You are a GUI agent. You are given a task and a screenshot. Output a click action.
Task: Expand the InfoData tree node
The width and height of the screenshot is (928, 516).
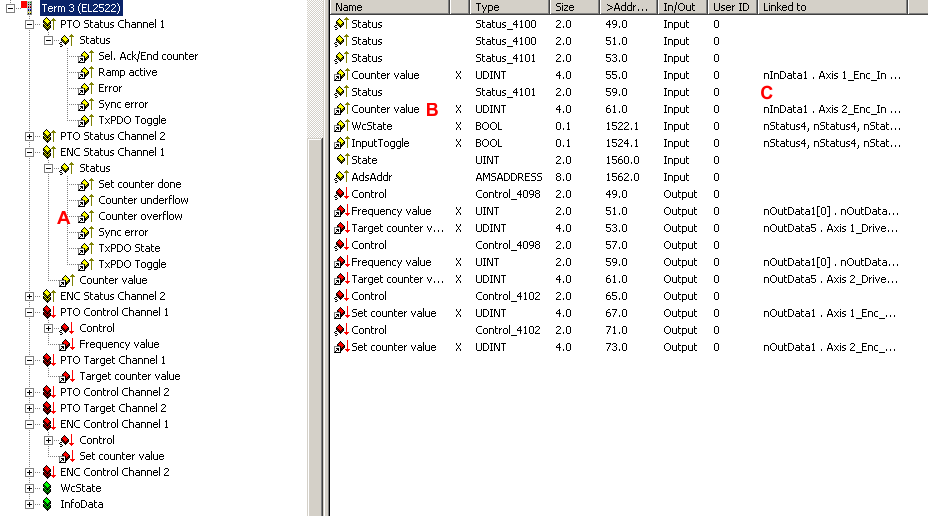coord(29,504)
